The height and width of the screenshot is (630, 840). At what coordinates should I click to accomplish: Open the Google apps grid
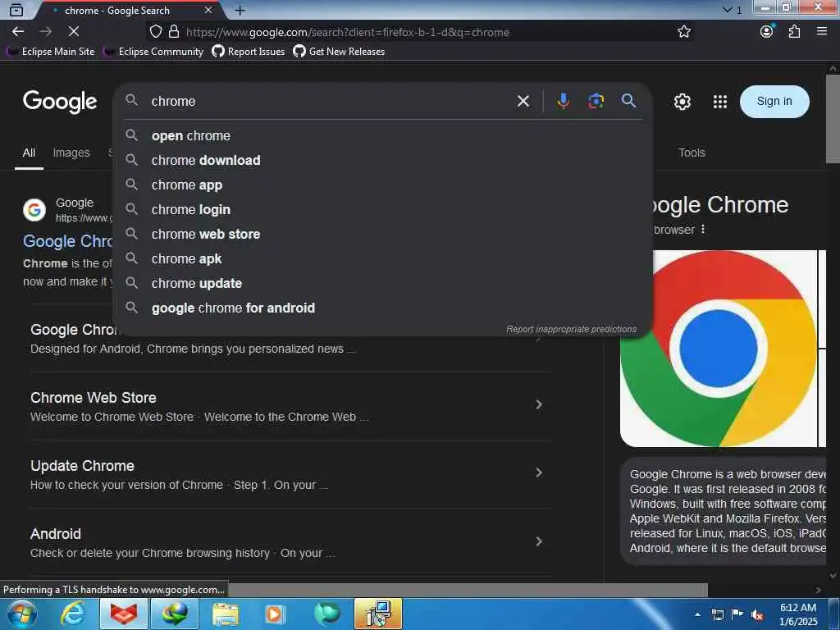click(720, 101)
